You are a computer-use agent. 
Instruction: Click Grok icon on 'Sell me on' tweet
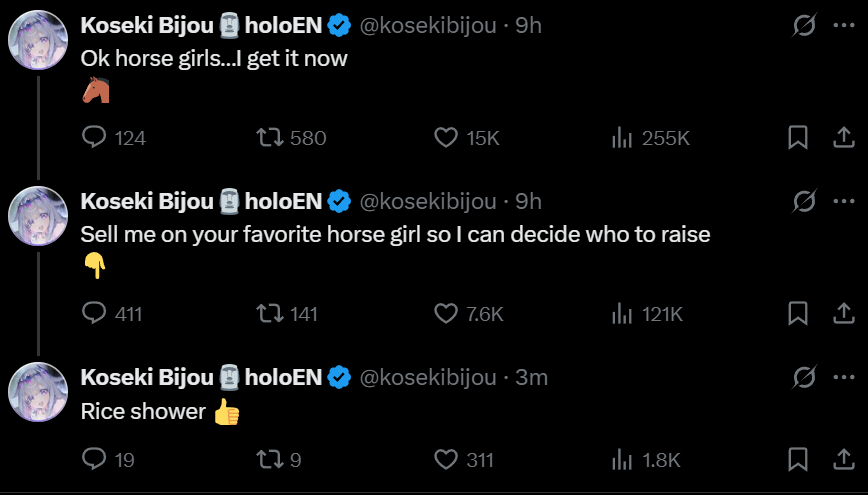click(x=803, y=201)
